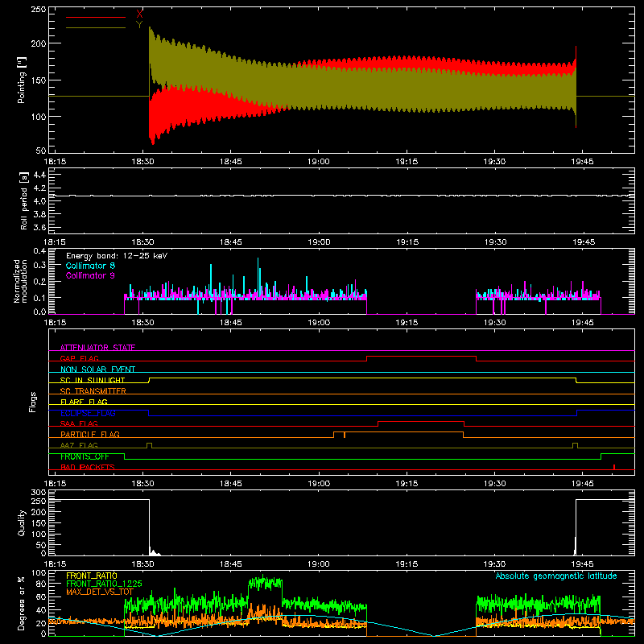Select the PARTICLE_FLAG label
Viewport: 644px width, 644px height.
coord(90,435)
